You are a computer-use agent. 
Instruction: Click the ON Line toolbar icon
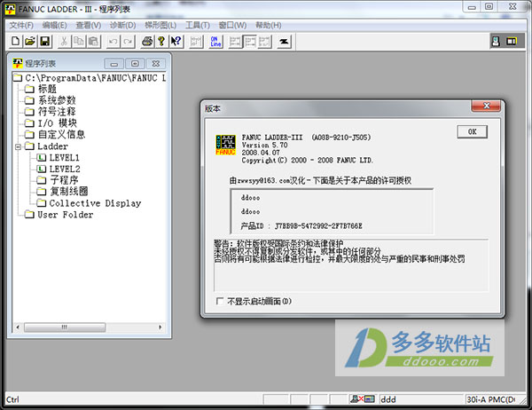pos(215,41)
